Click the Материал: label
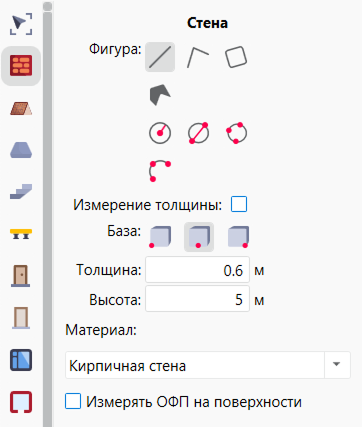The height and width of the screenshot is (427, 362). pyautogui.click(x=101, y=330)
